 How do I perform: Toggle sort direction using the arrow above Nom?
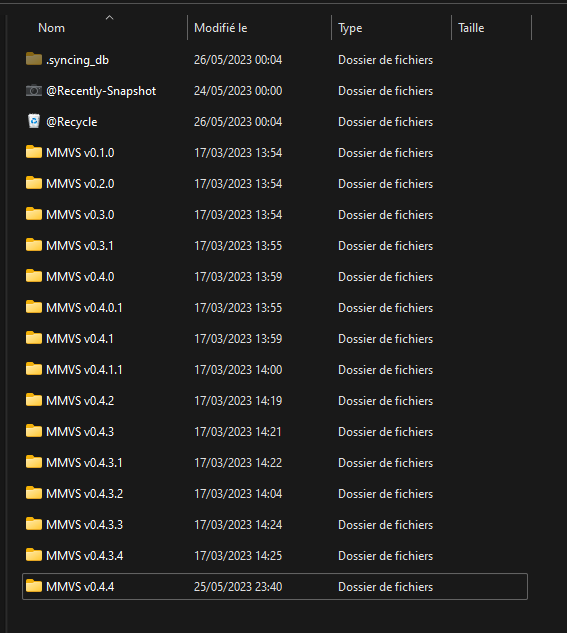tap(109, 17)
